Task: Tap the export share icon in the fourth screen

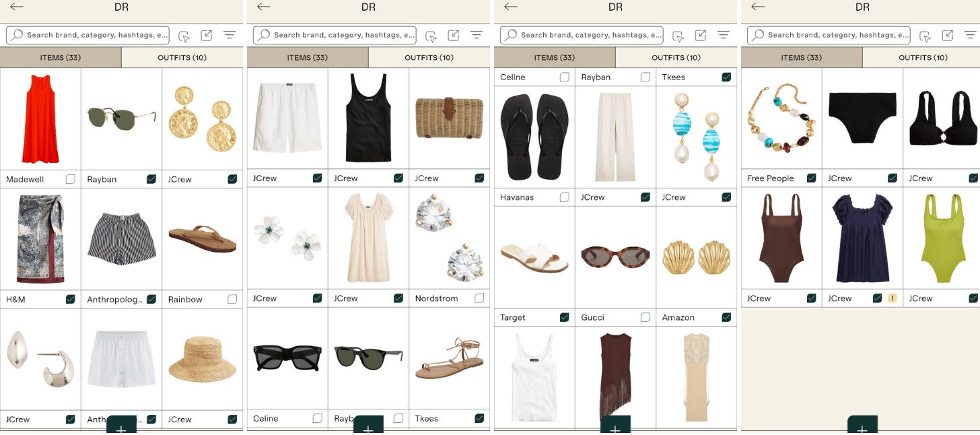Action: (x=948, y=35)
